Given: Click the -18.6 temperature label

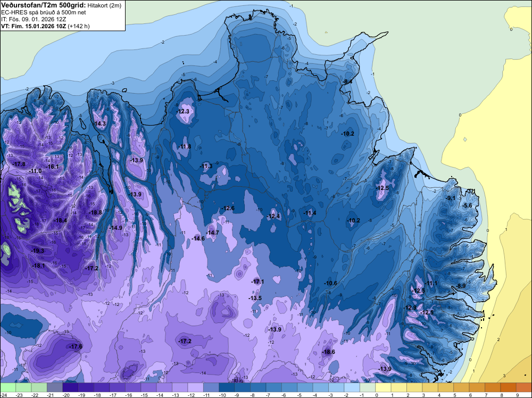Looking at the screenshot, I should pos(328,352).
